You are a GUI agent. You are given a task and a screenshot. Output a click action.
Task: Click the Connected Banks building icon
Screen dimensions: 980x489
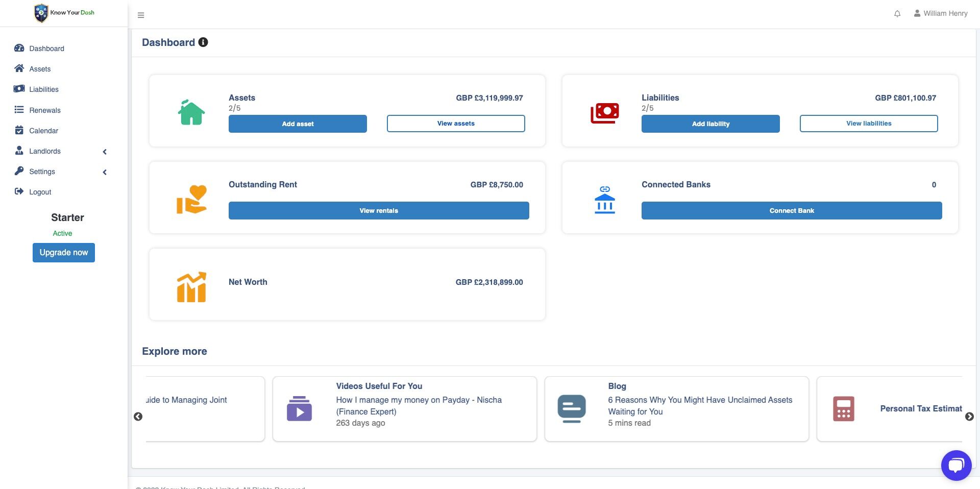[605, 200]
